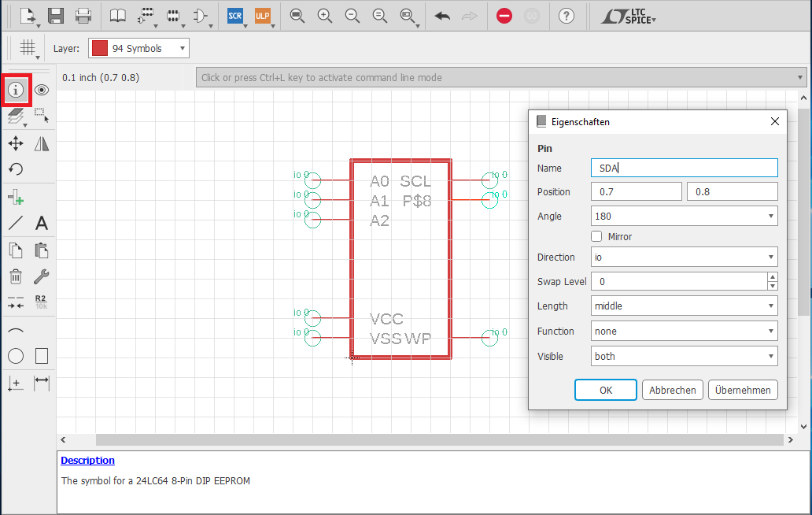Select the Mirror tool

pos(42,143)
